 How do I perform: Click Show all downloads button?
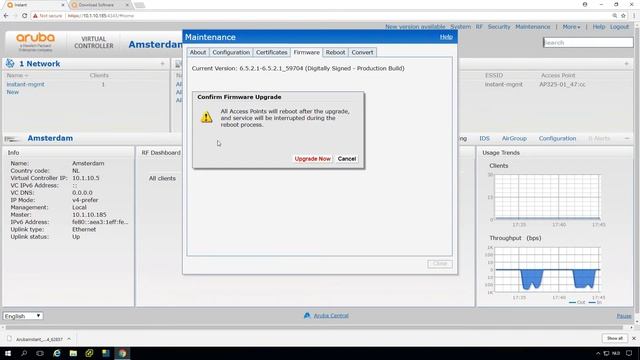click(615, 338)
